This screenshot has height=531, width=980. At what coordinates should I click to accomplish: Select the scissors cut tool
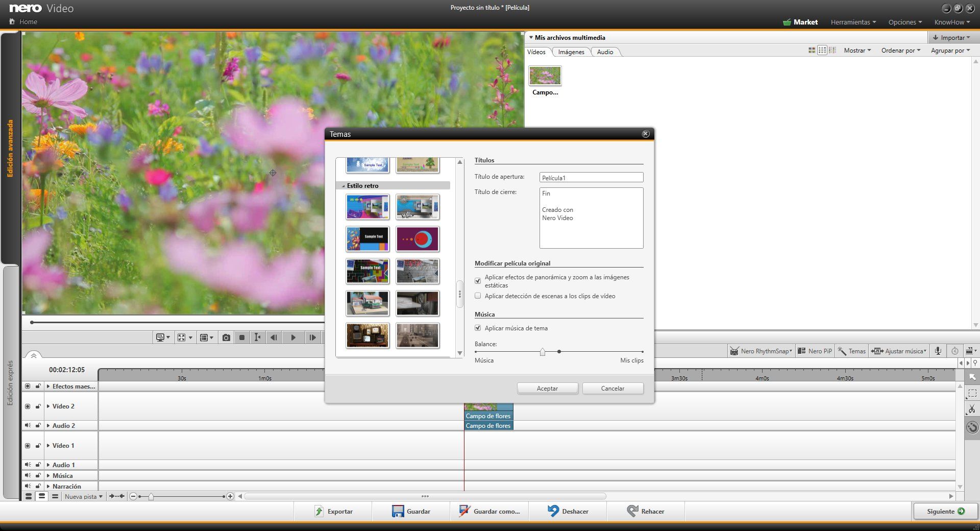[972, 409]
